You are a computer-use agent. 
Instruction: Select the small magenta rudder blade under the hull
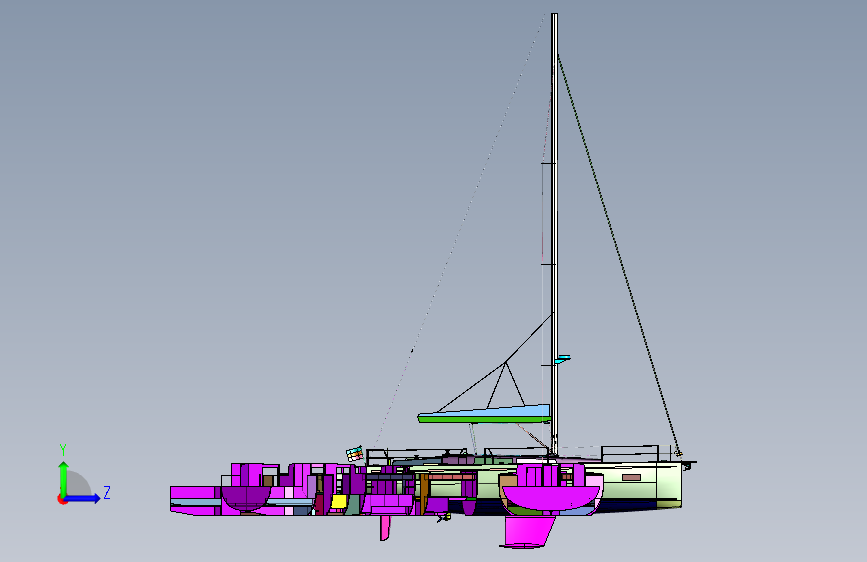[385, 527]
